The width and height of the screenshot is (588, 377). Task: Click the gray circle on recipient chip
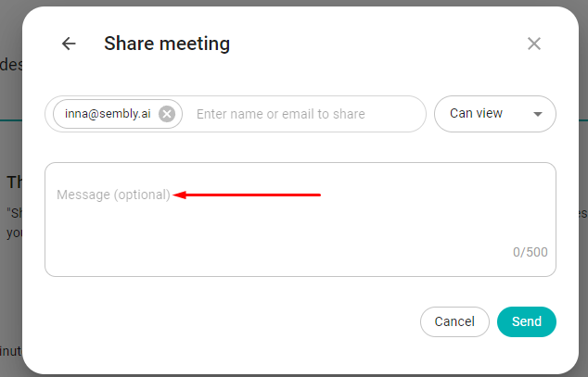[167, 114]
